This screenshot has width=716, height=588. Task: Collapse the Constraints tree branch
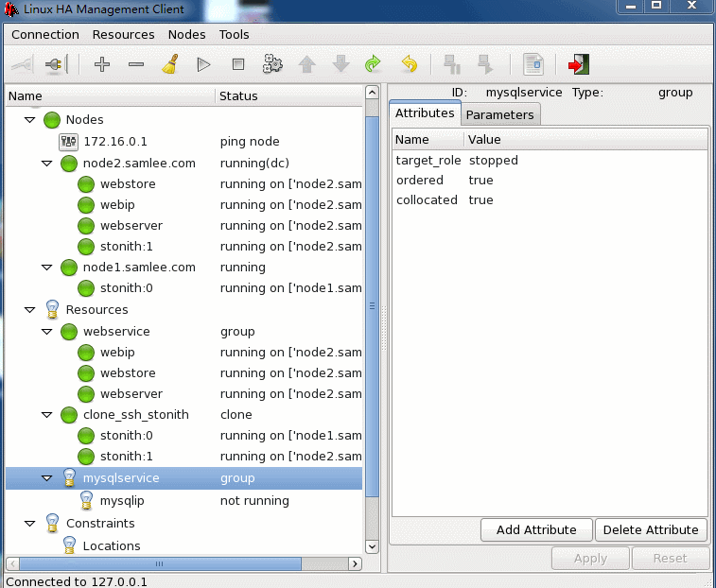[x=30, y=523]
